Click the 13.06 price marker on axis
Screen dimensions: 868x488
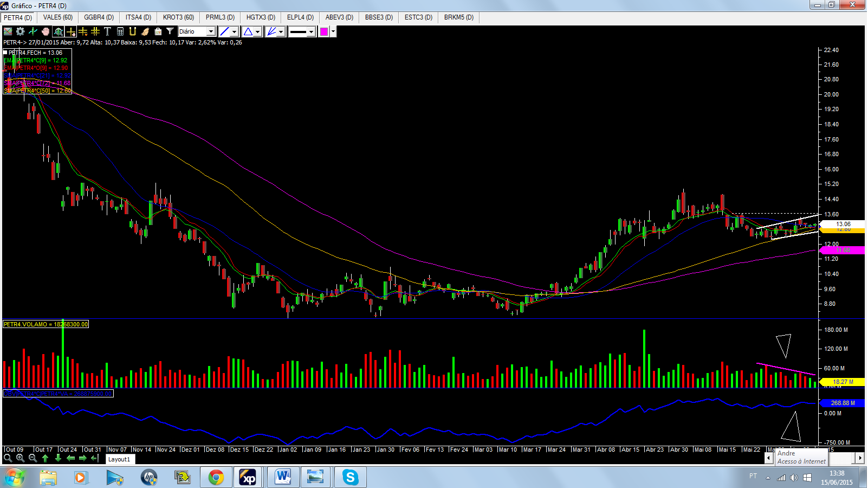pyautogui.click(x=842, y=224)
